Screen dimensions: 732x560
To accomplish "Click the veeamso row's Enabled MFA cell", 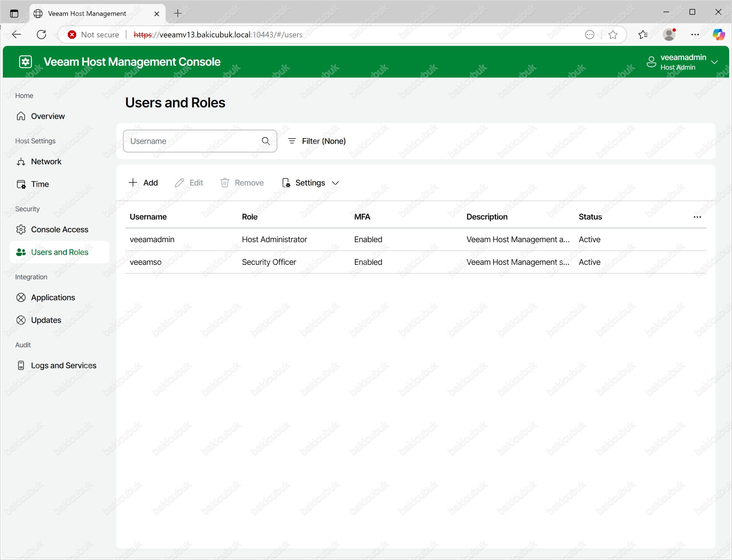I will [368, 262].
